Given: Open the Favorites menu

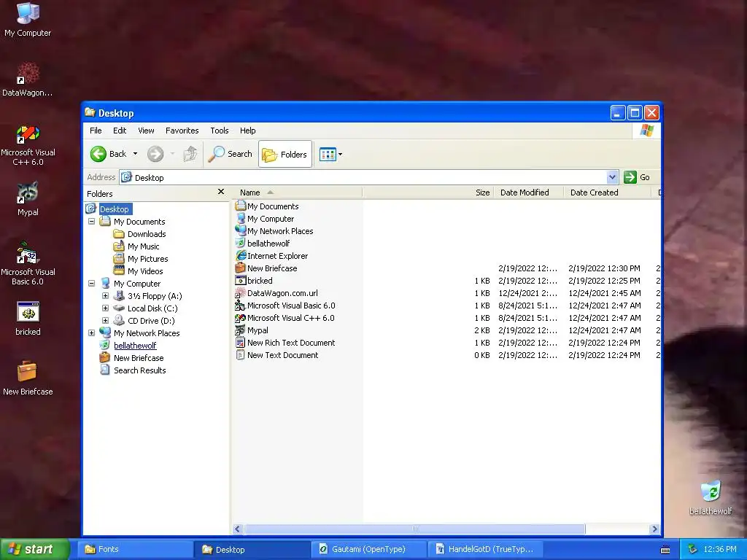Looking at the screenshot, I should pos(182,131).
